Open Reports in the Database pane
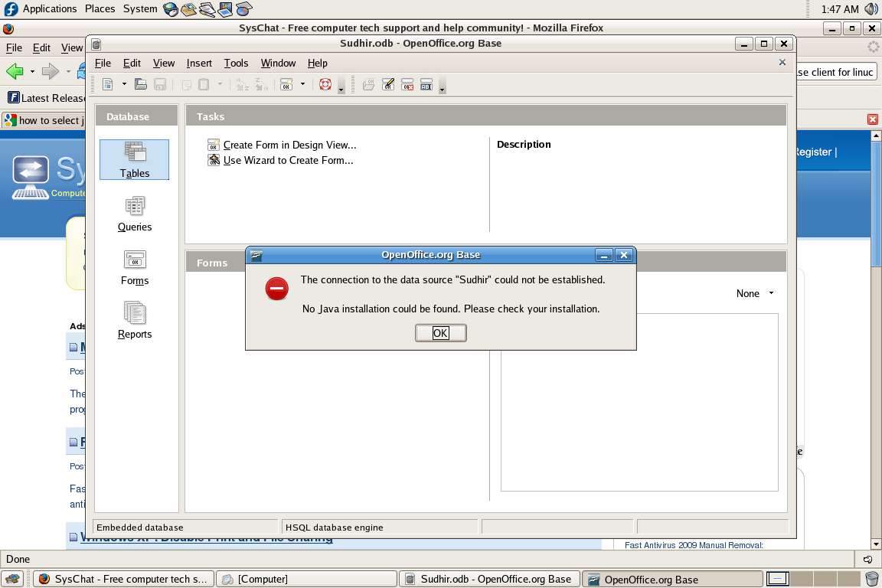This screenshot has width=882, height=588. tap(135, 320)
